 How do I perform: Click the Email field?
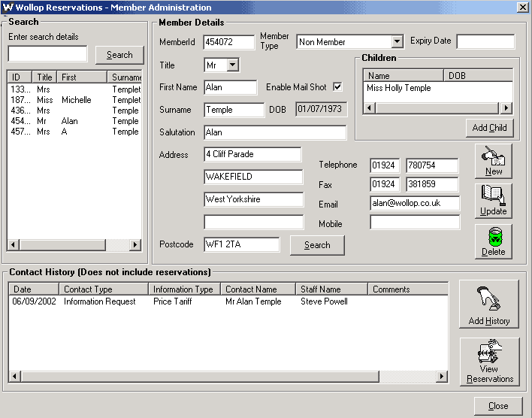click(415, 203)
